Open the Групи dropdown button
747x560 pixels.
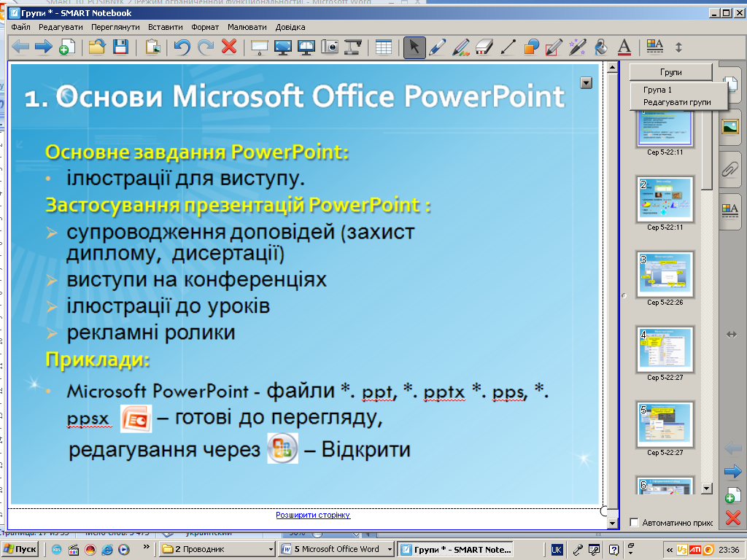pos(671,72)
